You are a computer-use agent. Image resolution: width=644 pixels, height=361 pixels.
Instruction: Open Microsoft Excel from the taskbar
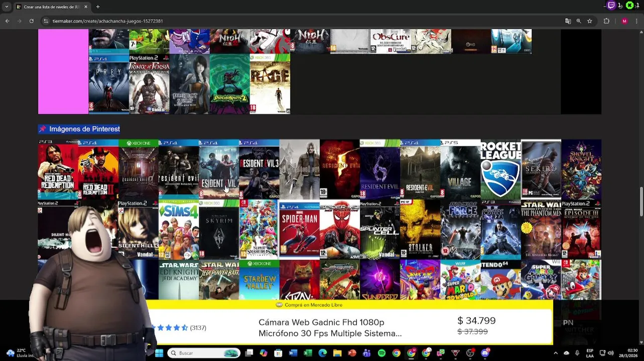pyautogui.click(x=308, y=353)
